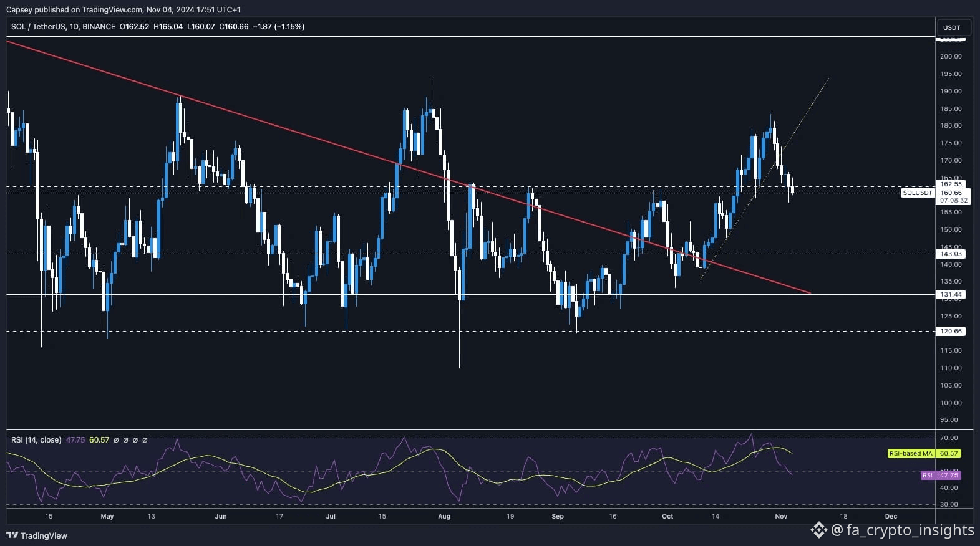The height and width of the screenshot is (546, 980).
Task: Click the low value L160.07
Action: coord(201,27)
